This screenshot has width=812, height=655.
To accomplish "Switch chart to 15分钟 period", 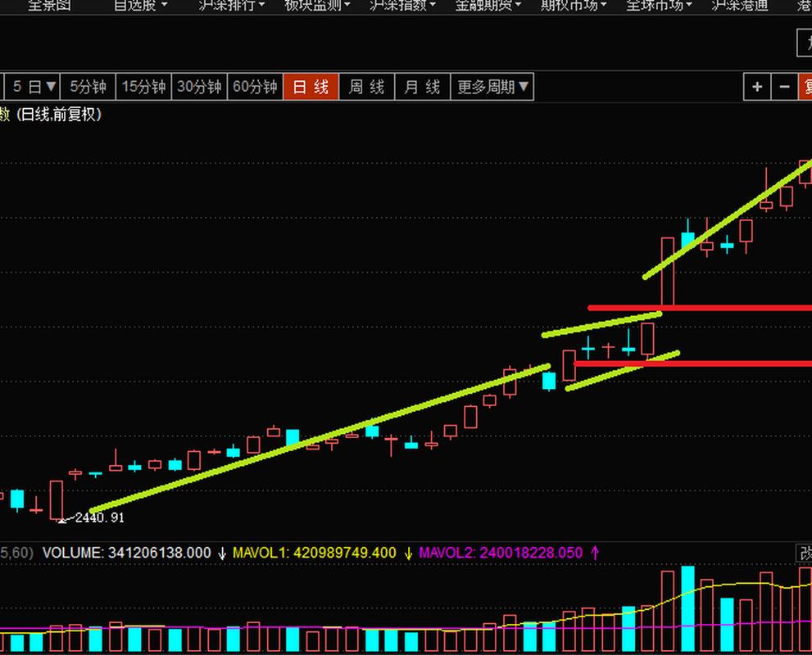I will [143, 87].
